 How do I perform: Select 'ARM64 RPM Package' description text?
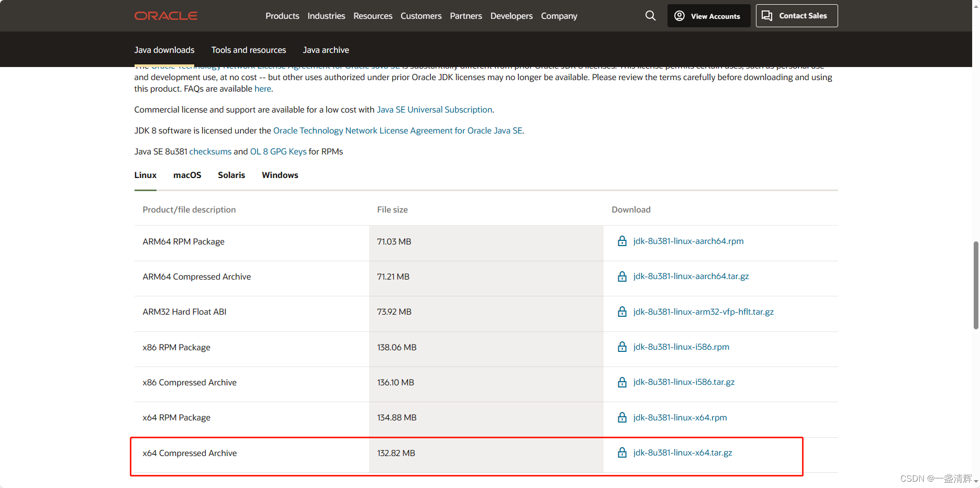[x=183, y=241]
